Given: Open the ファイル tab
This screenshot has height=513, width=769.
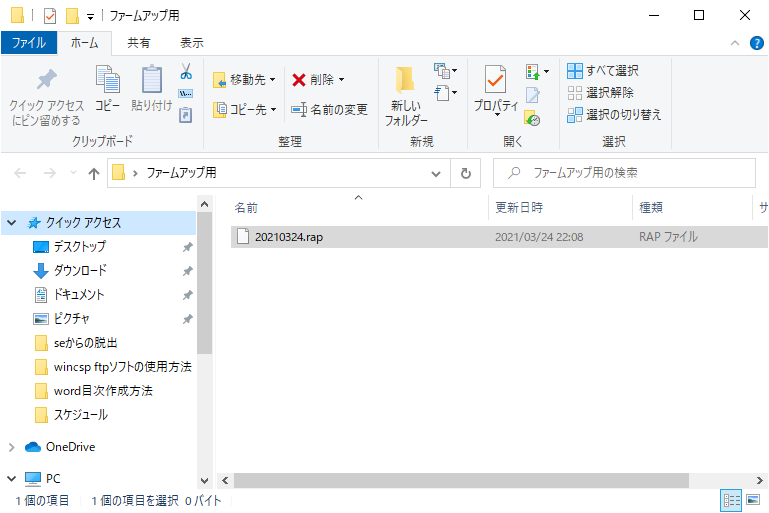Looking at the screenshot, I should pos(29,43).
